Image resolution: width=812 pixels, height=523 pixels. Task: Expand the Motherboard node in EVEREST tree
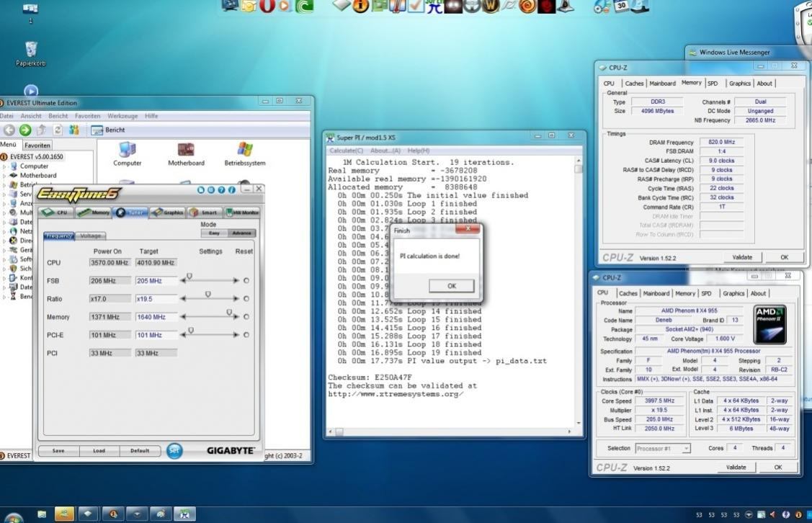(4, 176)
